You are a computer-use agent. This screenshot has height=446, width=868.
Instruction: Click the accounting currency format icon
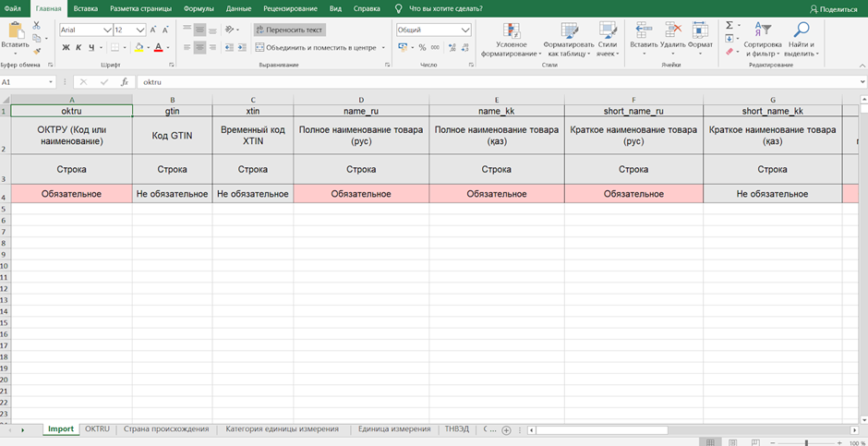tap(403, 48)
